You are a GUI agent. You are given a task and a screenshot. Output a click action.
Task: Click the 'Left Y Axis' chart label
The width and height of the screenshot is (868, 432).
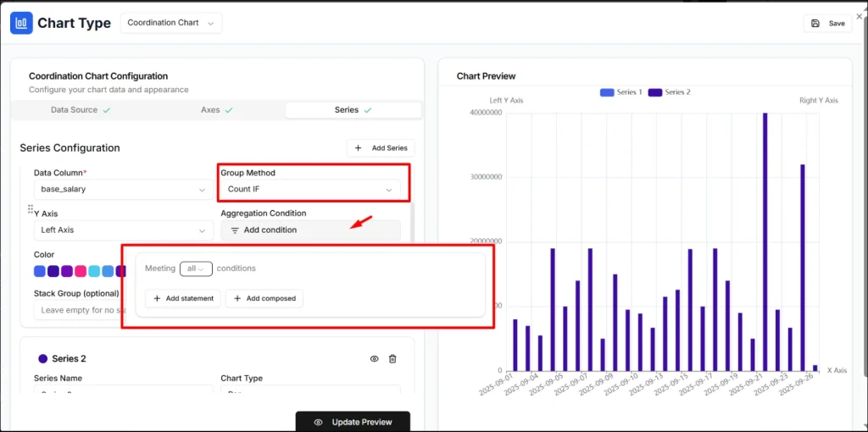506,100
